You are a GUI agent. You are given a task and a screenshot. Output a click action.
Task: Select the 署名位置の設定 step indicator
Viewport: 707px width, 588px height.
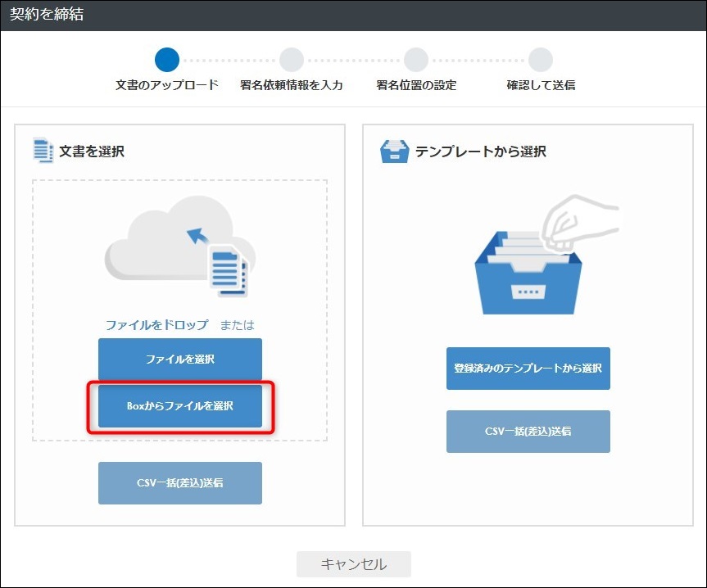point(415,59)
